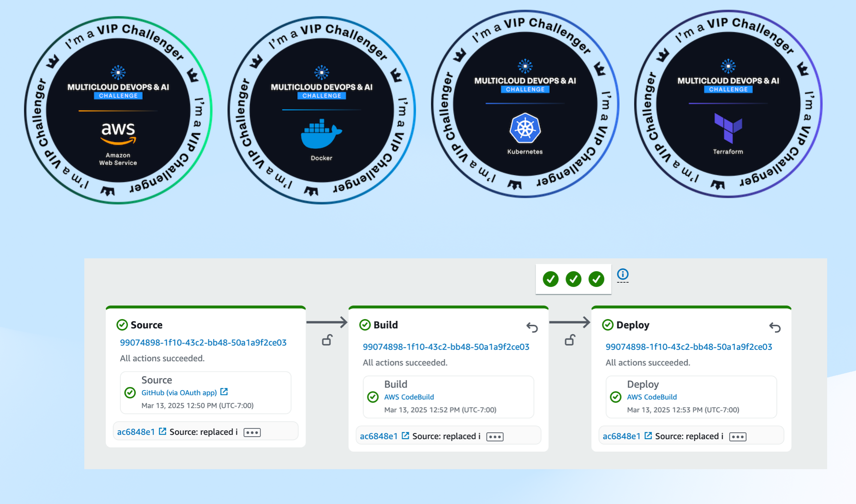Click the Source action success check icon
Viewport: 856px width, 504px height.
coord(130,392)
